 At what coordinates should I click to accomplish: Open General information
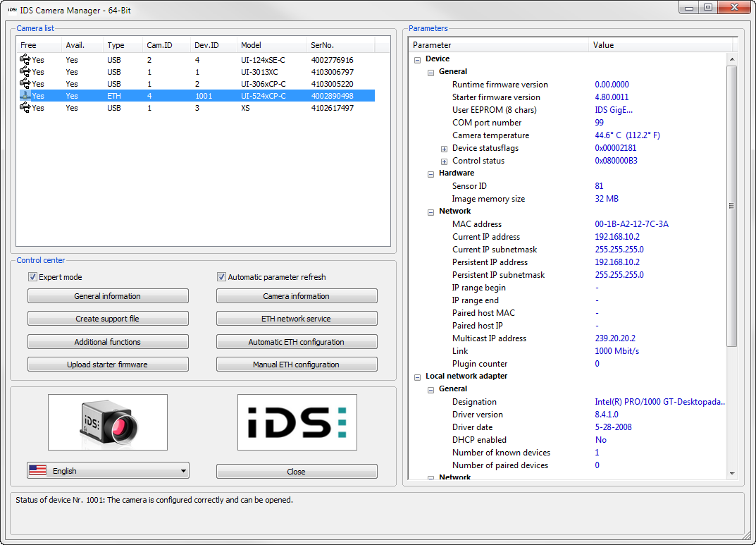108,296
